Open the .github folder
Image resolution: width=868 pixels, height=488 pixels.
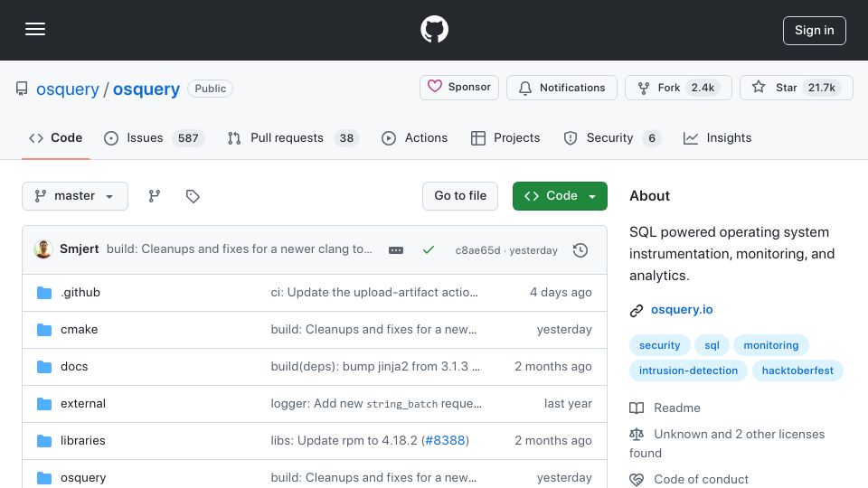[x=80, y=292]
